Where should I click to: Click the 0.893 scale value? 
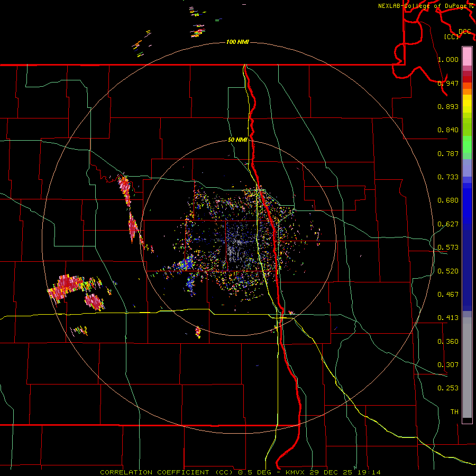(x=448, y=106)
